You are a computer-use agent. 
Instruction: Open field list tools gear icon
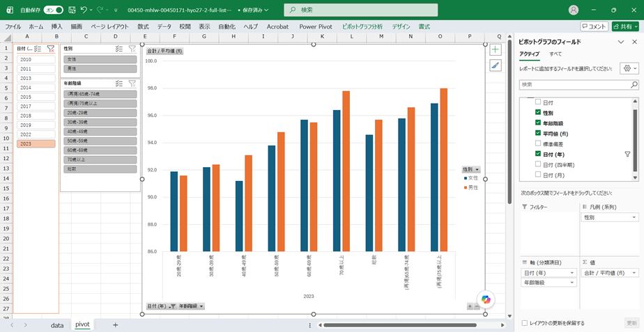630,68
